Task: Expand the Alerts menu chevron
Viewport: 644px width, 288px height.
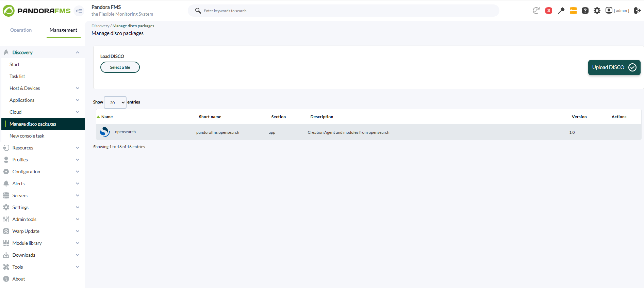Action: (78, 183)
